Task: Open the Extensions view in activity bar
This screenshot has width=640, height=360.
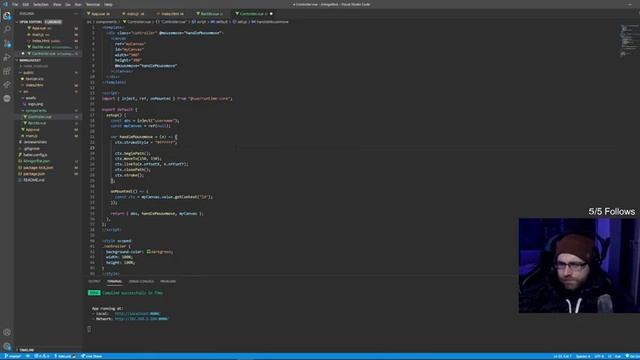Action: pos(7,71)
